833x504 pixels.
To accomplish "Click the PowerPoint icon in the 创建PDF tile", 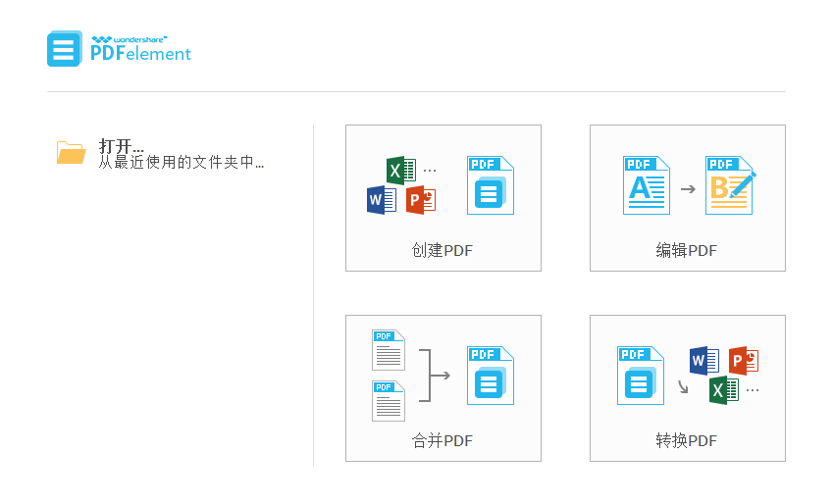I will click(421, 200).
